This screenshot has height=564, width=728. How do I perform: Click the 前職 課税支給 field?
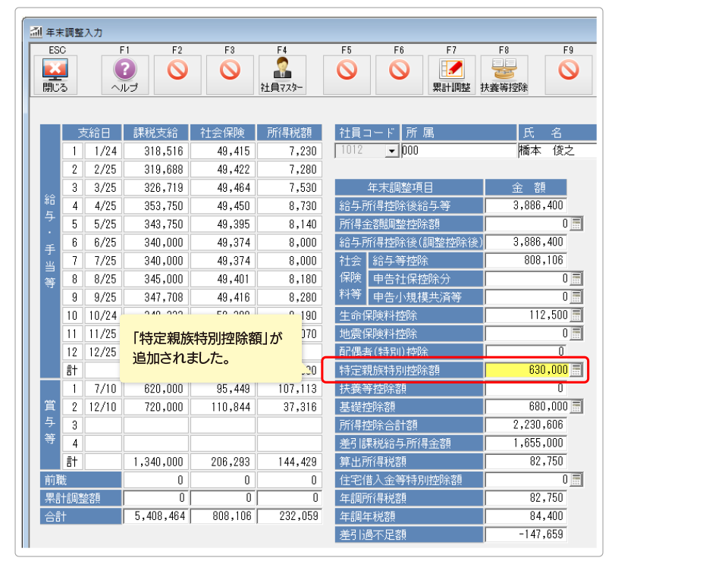[x=155, y=480]
